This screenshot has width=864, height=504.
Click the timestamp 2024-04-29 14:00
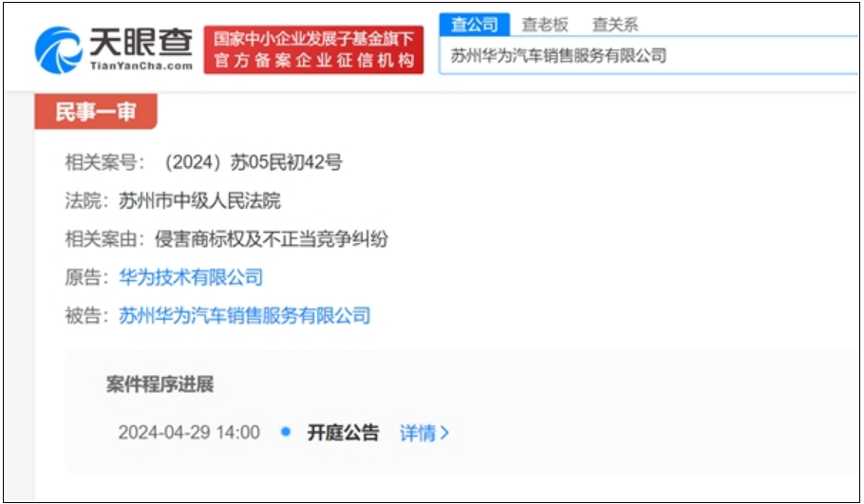pyautogui.click(x=189, y=433)
